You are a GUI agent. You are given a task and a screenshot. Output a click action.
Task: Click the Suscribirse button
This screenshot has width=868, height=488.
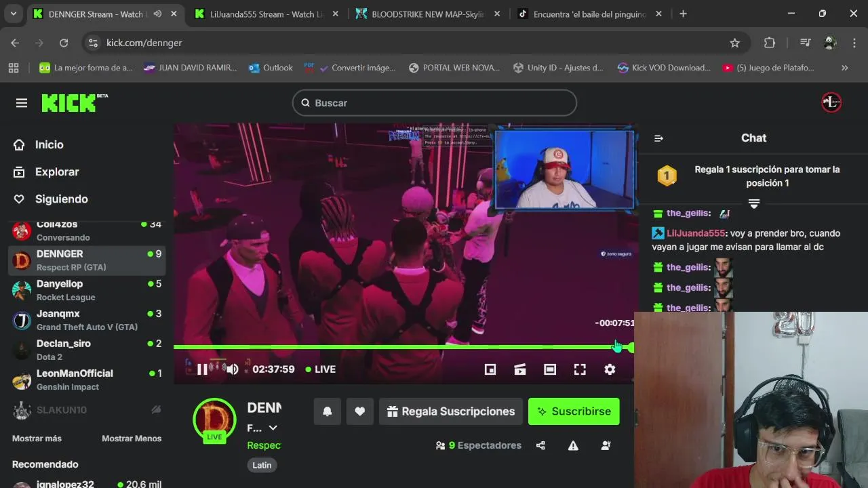(x=574, y=411)
